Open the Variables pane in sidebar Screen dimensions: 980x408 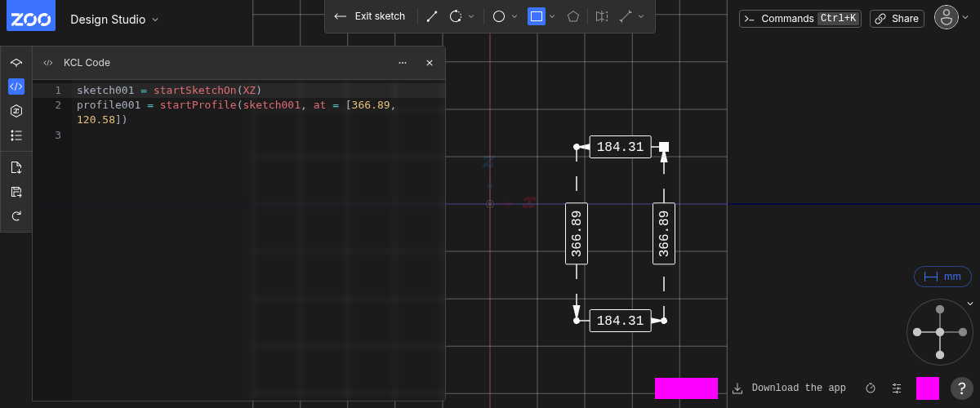point(16,111)
